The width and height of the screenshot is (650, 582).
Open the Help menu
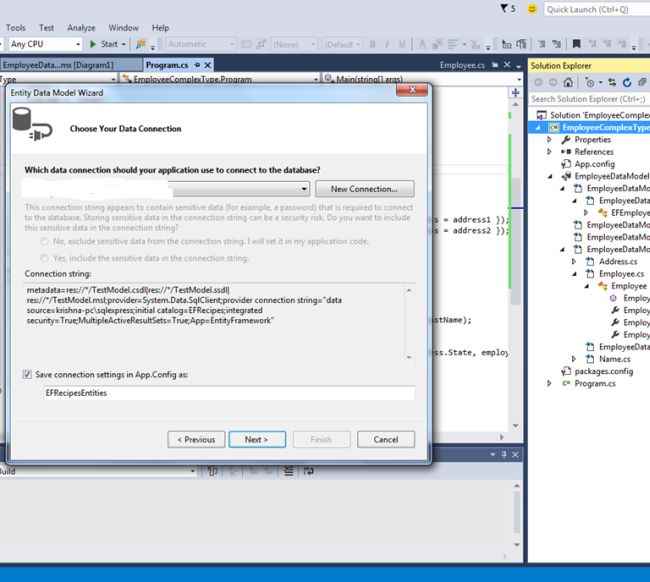tap(160, 28)
